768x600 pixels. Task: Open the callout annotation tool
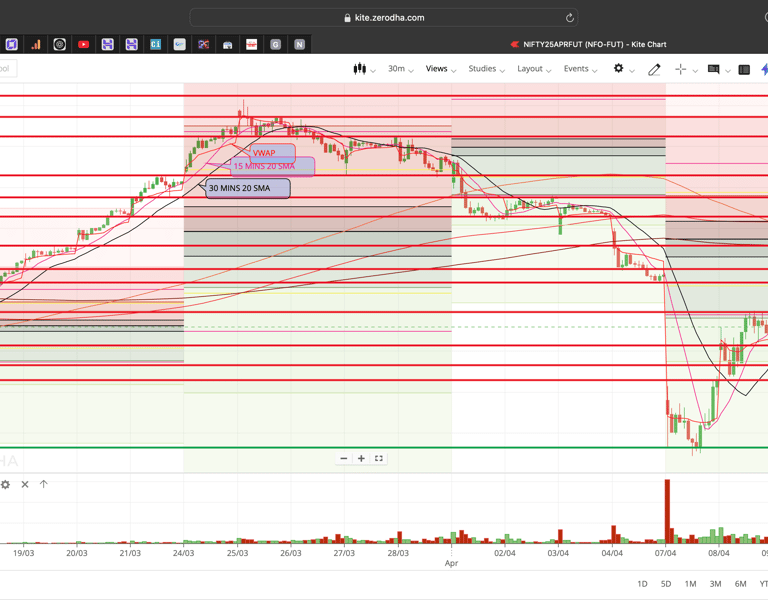[714, 70]
